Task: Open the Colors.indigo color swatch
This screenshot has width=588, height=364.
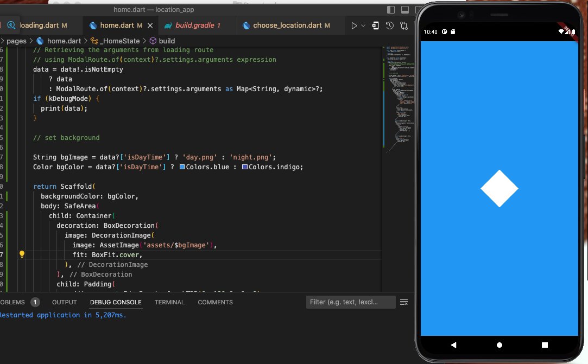Action: click(244, 167)
